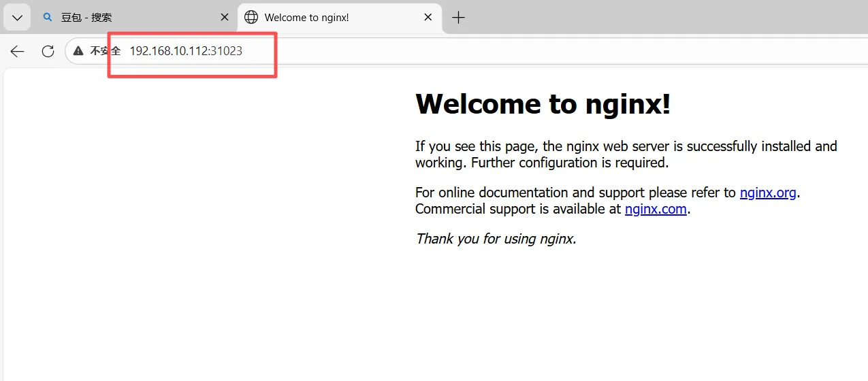This screenshot has width=868, height=381.
Task: Select the Welcome to nginx! tab
Action: point(339,18)
